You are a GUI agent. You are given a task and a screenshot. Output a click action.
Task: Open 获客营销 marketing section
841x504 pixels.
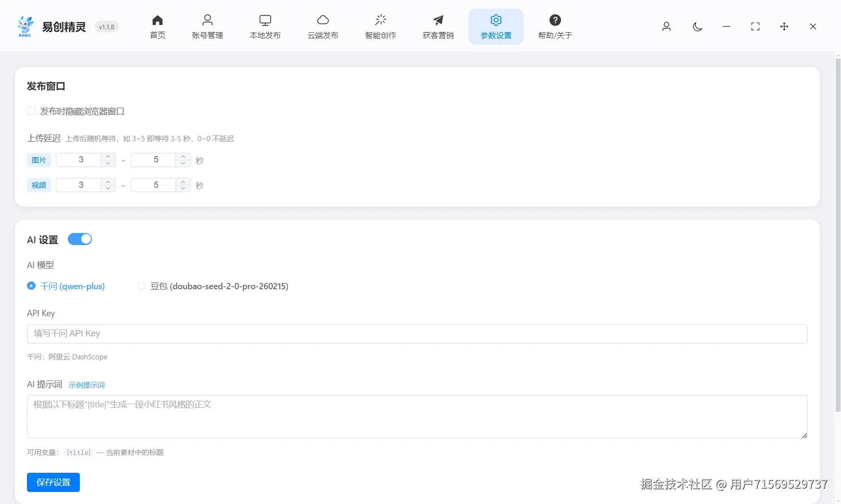(438, 26)
